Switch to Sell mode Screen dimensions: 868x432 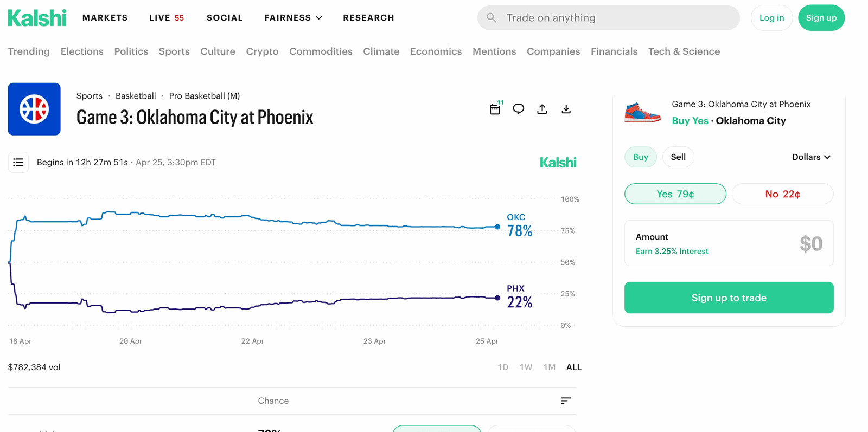[x=678, y=157]
